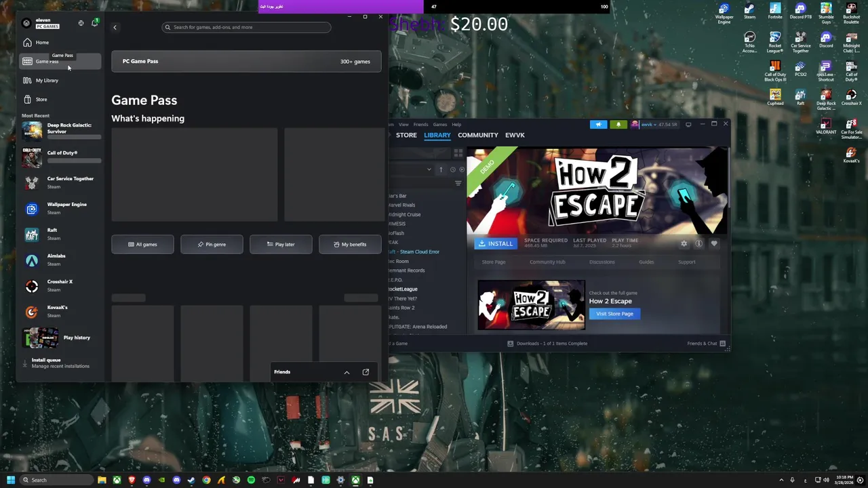Click Steam library sort up arrow
Screen dimensions: 868x488
441,169
